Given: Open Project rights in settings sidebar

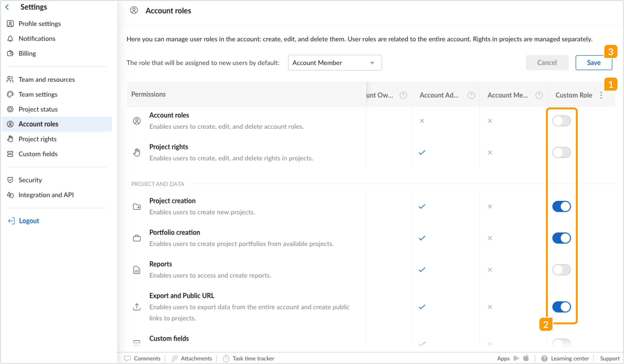Looking at the screenshot, I should tap(37, 139).
